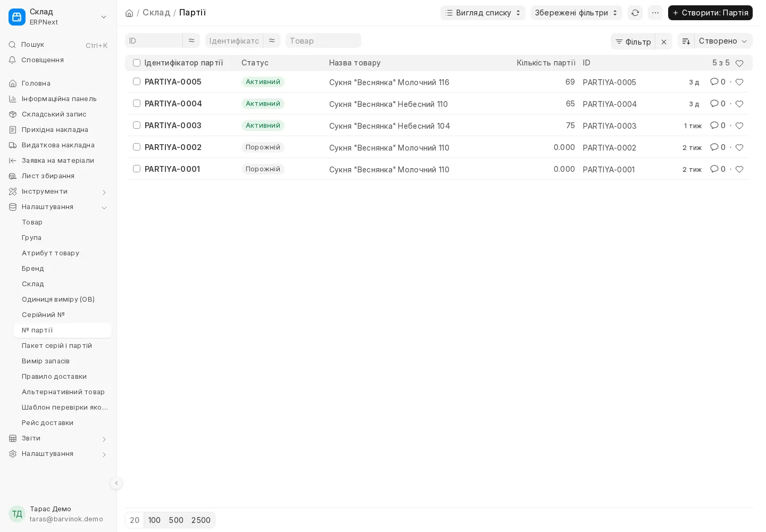This screenshot has width=766, height=532.
Task: Open the Товар sidebar item
Action: click(x=62, y=222)
